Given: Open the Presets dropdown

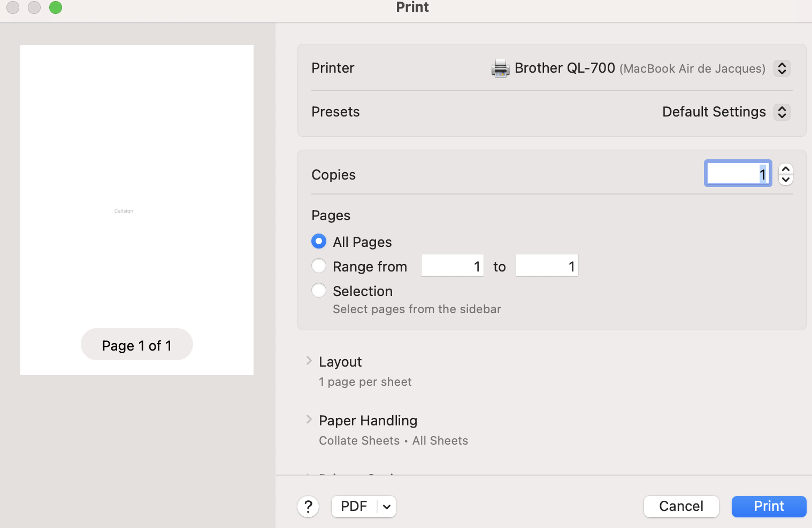Looking at the screenshot, I should coord(782,112).
